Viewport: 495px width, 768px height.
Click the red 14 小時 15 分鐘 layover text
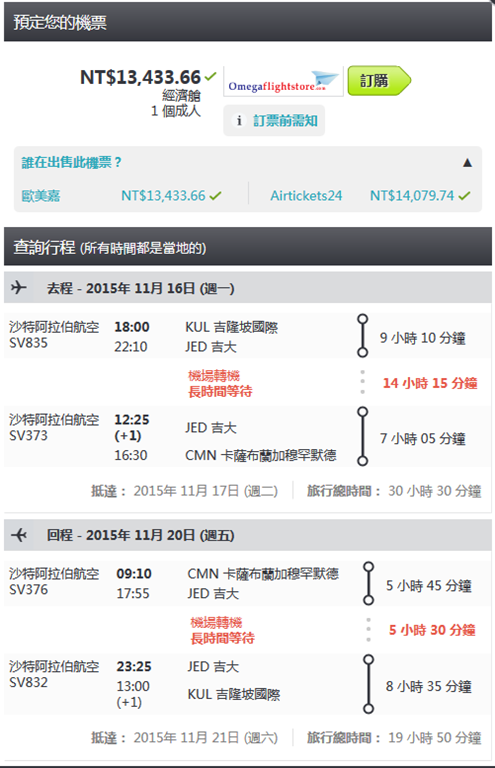coord(430,383)
